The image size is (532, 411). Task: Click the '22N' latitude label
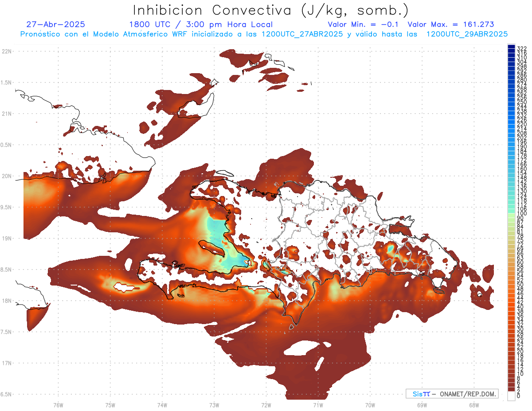click(x=7, y=51)
